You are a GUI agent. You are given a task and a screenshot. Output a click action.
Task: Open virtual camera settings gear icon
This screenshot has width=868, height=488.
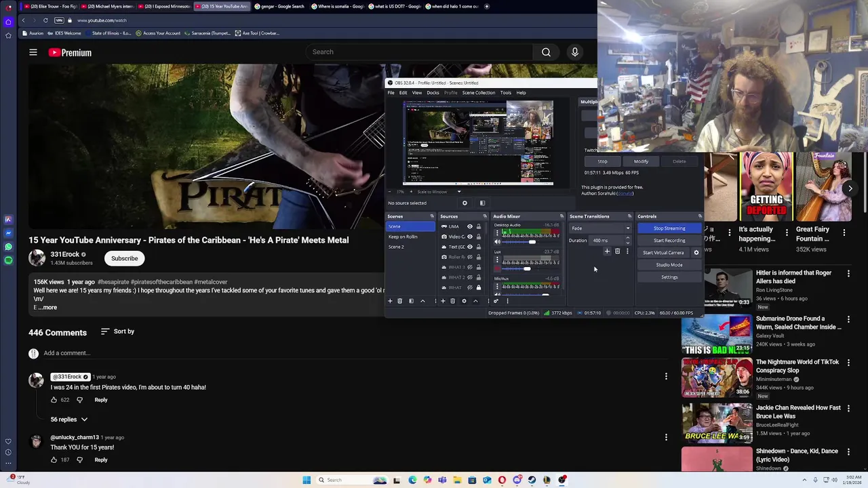696,253
